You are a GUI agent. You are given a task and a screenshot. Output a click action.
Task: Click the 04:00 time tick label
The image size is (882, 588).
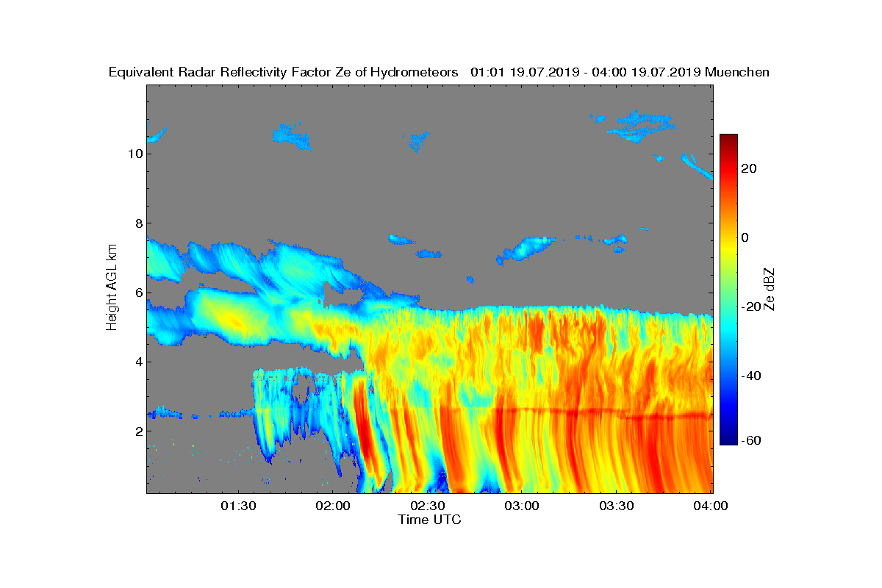tap(711, 506)
